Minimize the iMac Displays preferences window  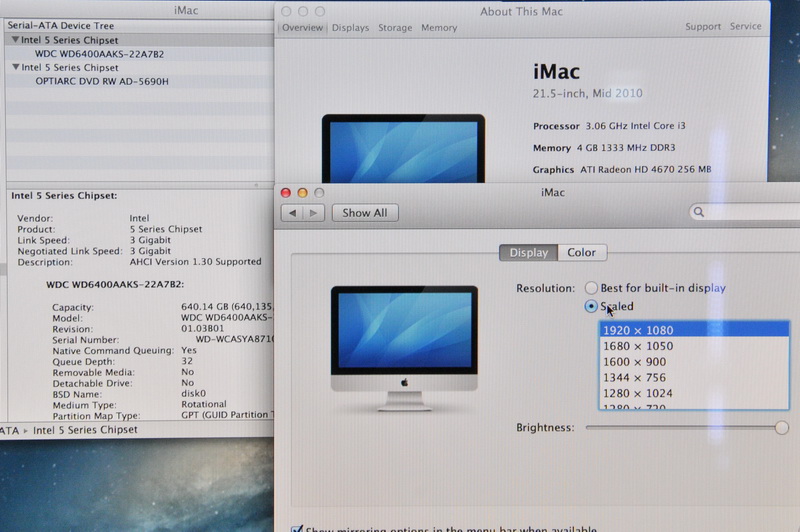303,192
